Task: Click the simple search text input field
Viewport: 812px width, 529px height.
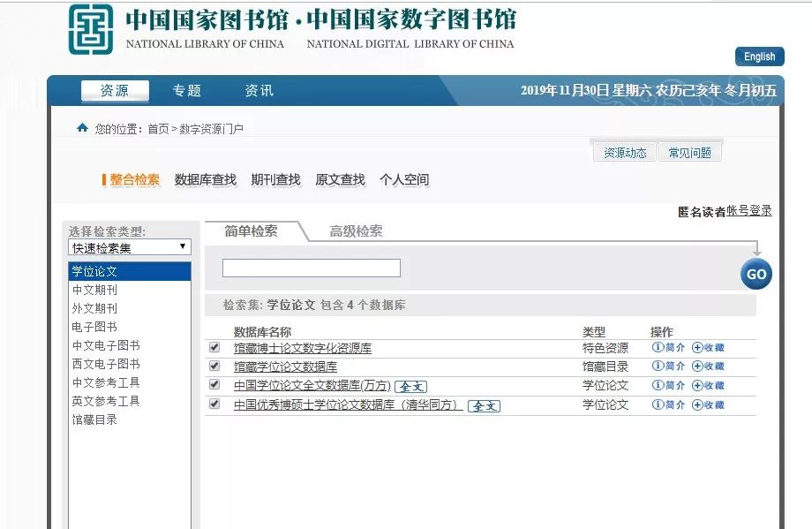Action: coord(312,268)
